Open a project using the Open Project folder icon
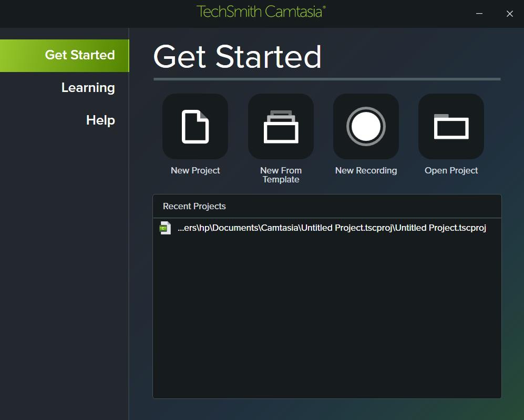 pyautogui.click(x=451, y=126)
